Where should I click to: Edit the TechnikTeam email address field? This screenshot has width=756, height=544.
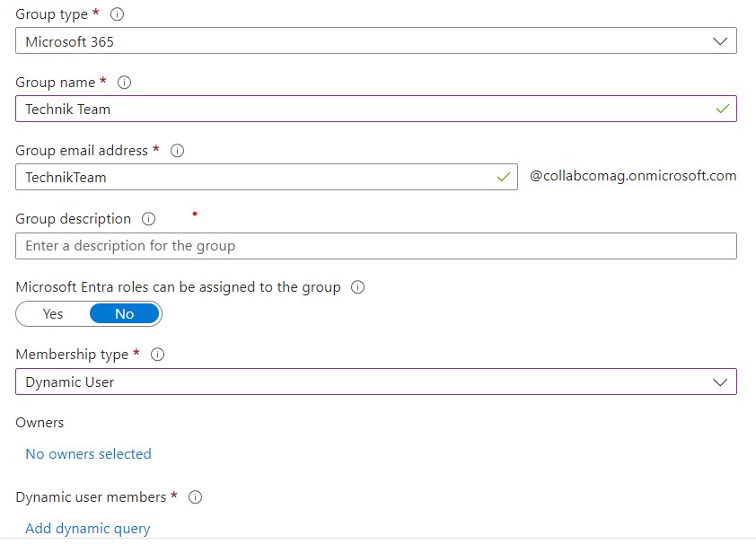click(251, 177)
